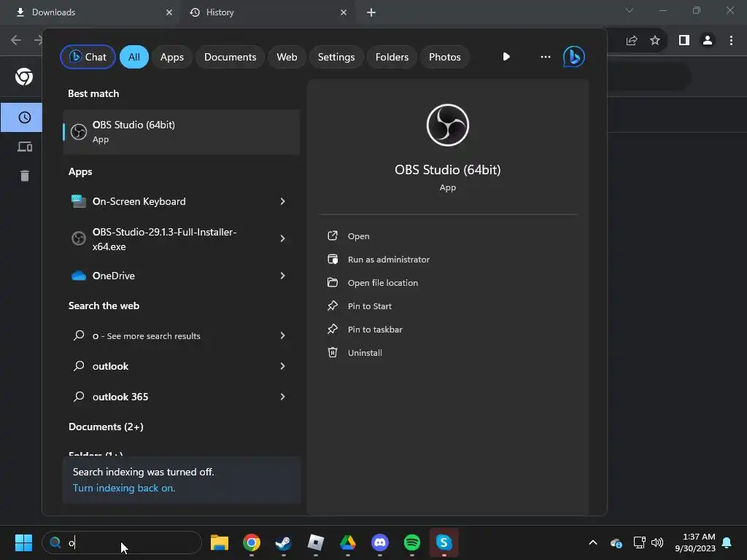Switch to the History tab in Chrome
747x560 pixels.
[x=269, y=12]
